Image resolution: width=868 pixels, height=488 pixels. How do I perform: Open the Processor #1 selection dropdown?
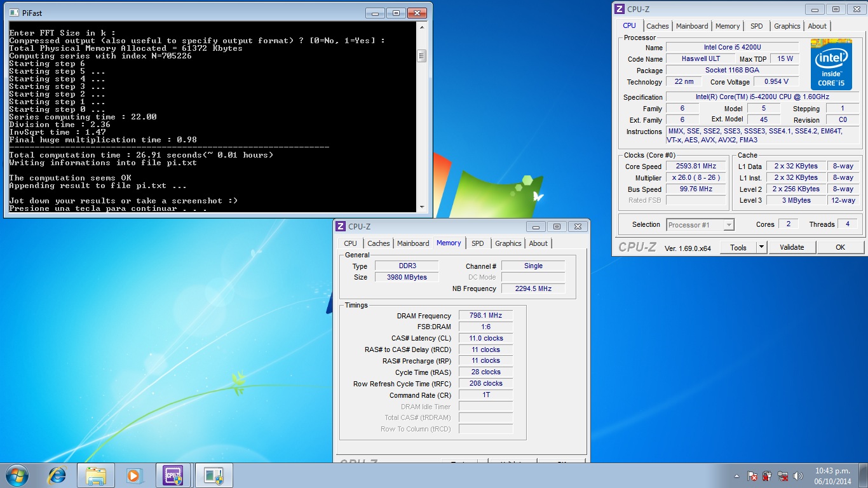[700, 224]
